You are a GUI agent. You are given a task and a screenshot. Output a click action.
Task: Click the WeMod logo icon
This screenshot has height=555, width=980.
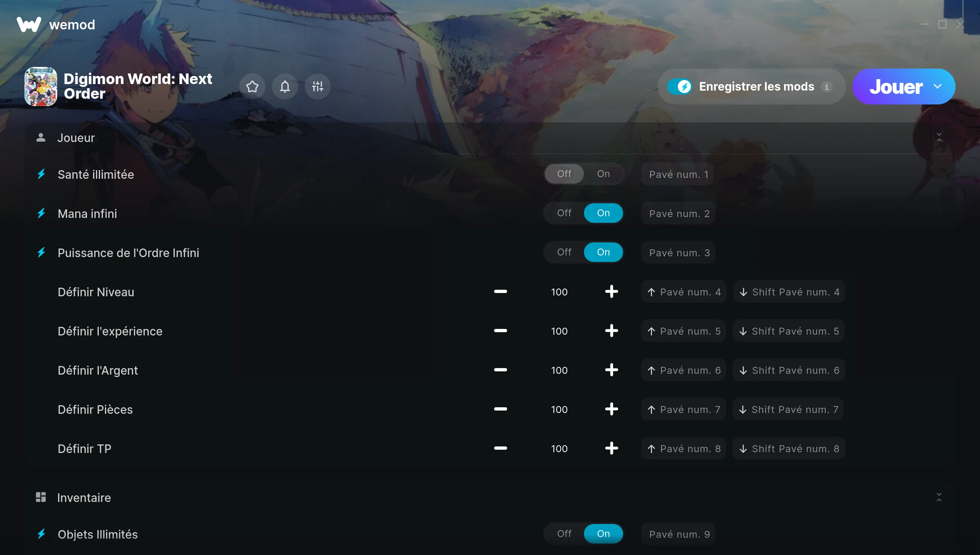(x=29, y=24)
